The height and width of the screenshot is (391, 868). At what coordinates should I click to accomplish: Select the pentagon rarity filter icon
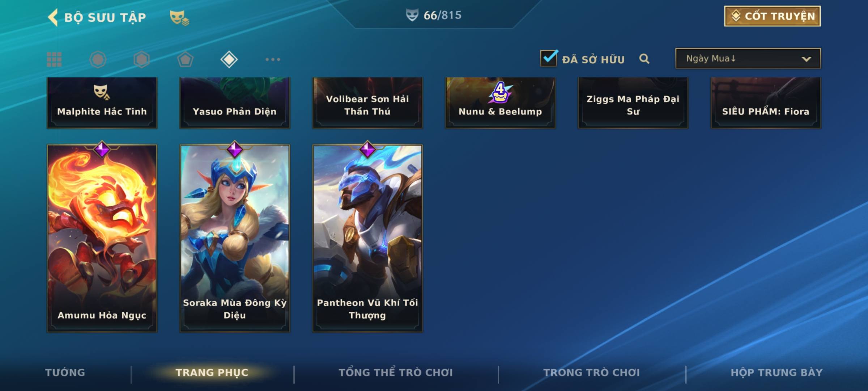point(185,59)
